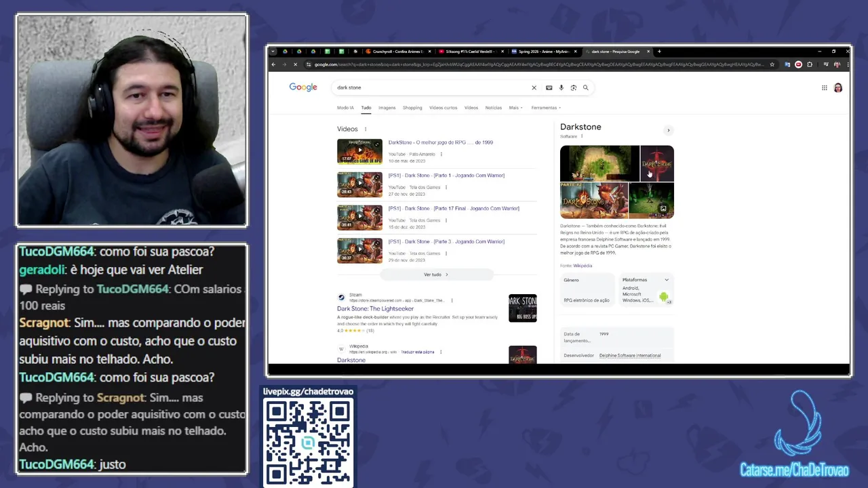The image size is (868, 488).
Task: Play the Parte 17 Final video thumbnail
Action: pyautogui.click(x=359, y=218)
